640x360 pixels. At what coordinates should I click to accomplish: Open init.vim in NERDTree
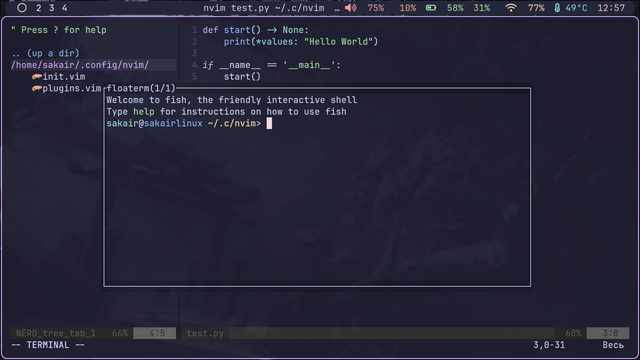point(64,76)
